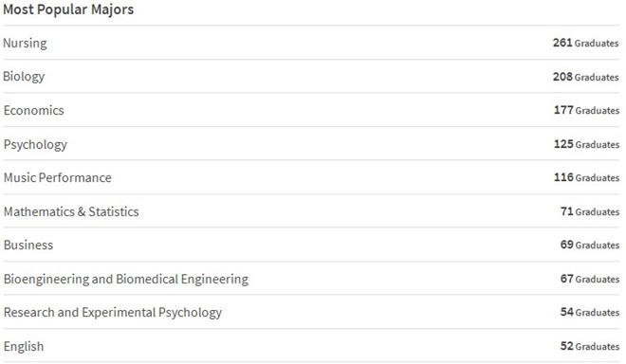
Task: Click the 116 Graduates value
Action: pyautogui.click(x=586, y=177)
